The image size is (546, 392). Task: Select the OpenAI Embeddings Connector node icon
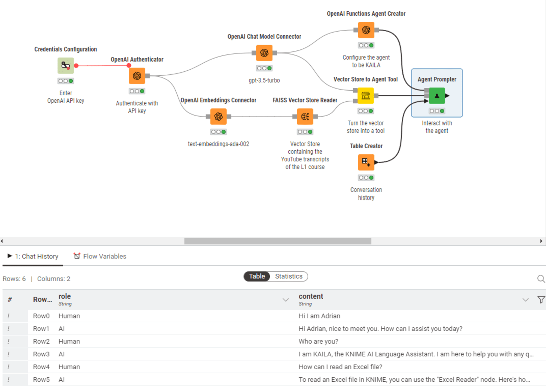click(218, 117)
